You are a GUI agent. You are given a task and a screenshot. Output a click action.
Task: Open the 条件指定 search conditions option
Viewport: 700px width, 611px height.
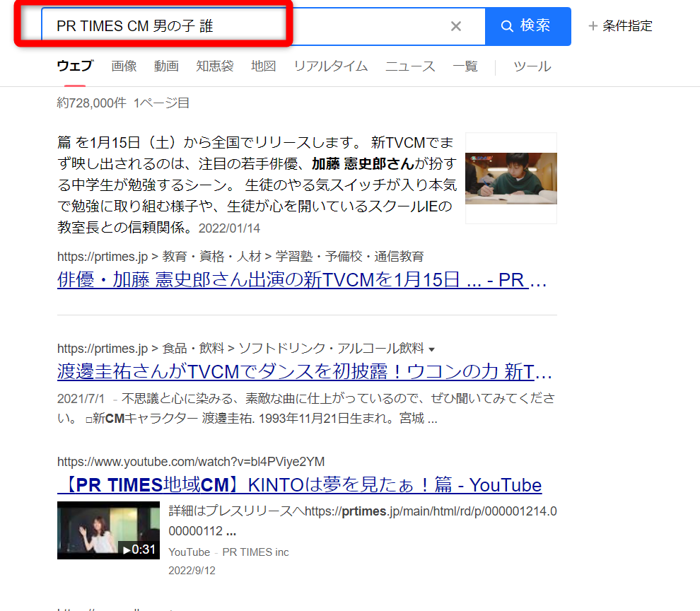621,26
